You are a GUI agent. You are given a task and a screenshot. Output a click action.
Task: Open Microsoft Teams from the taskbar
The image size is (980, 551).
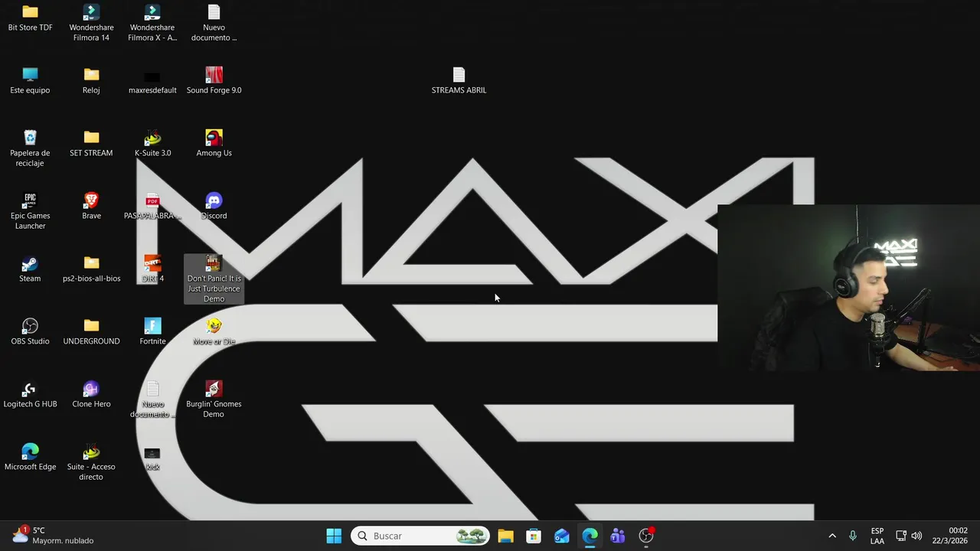(618, 536)
